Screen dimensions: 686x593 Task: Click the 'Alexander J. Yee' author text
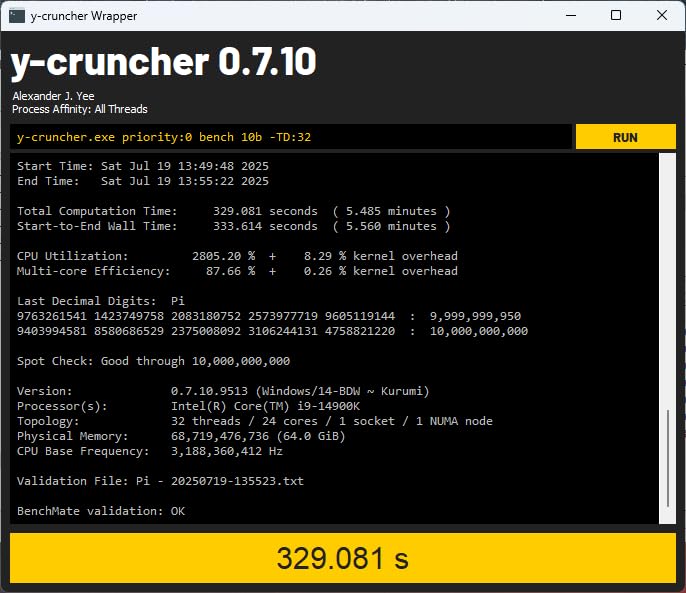click(53, 96)
